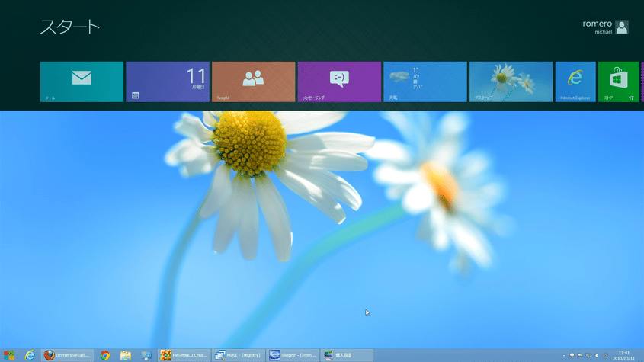Open the volume speaker tray icon
This screenshot has height=362, width=644.
[x=597, y=355]
